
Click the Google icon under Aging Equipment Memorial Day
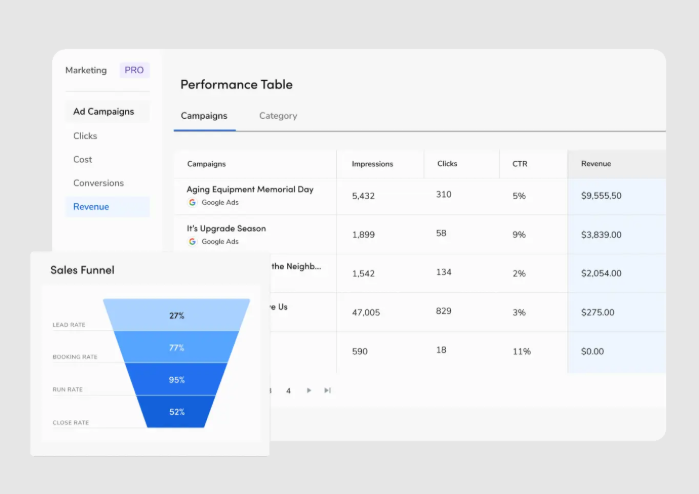(192, 202)
